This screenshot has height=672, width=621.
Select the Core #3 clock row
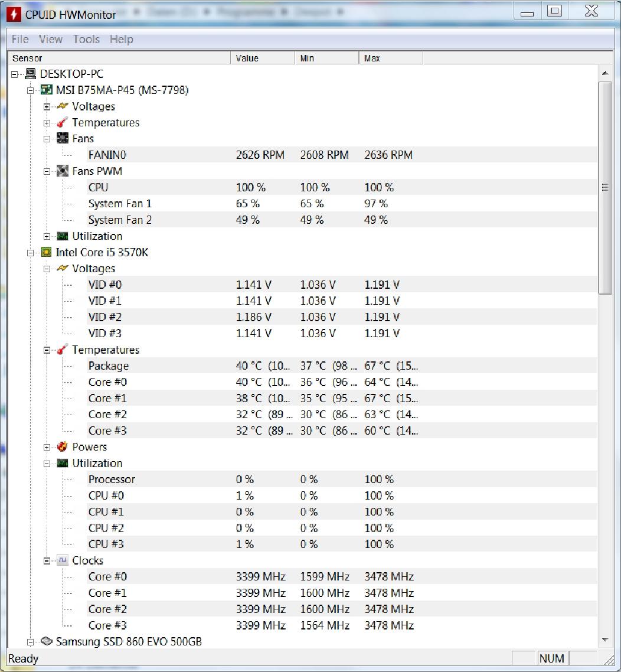(342, 625)
